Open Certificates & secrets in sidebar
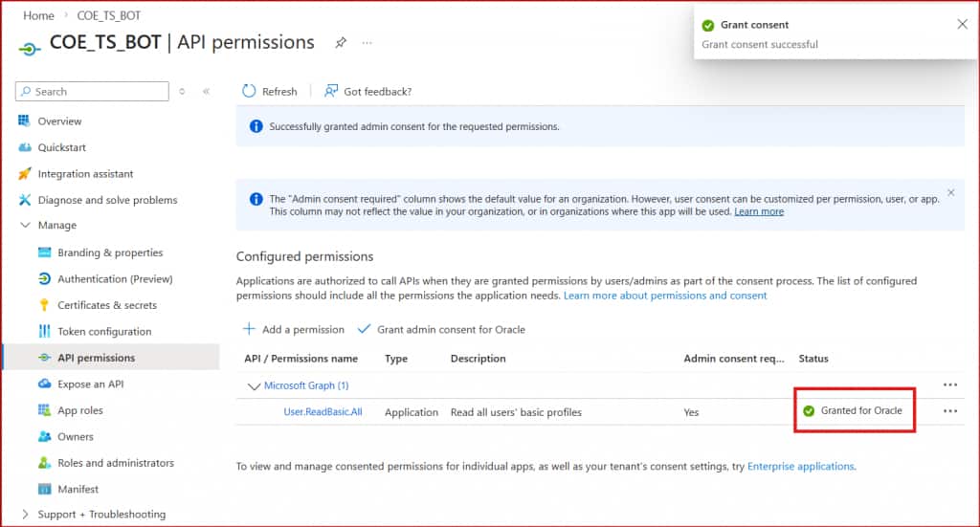The height and width of the screenshot is (527, 980). click(106, 305)
